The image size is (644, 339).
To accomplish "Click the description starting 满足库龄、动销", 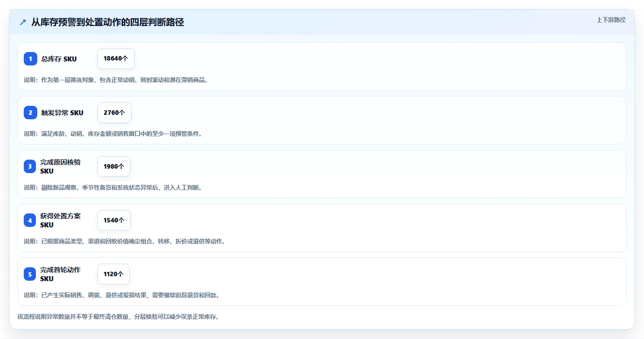I will tap(113, 134).
